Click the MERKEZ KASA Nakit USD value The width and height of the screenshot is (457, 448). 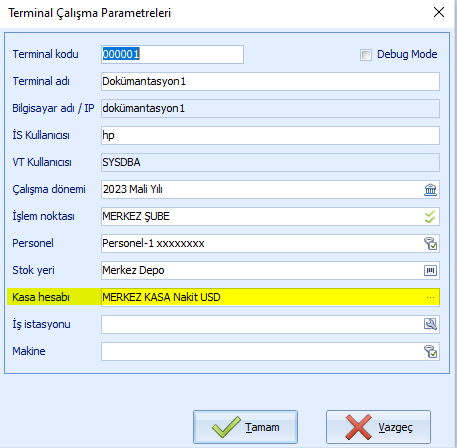pyautogui.click(x=161, y=297)
